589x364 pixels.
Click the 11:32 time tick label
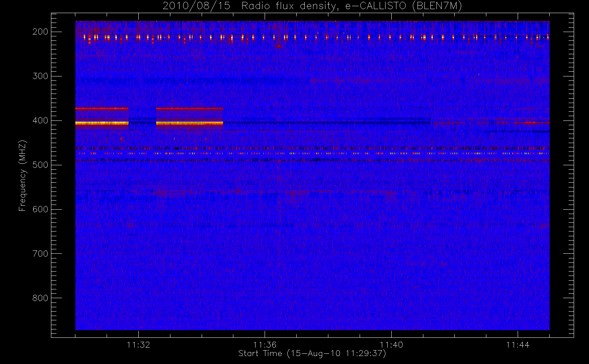[x=138, y=345]
